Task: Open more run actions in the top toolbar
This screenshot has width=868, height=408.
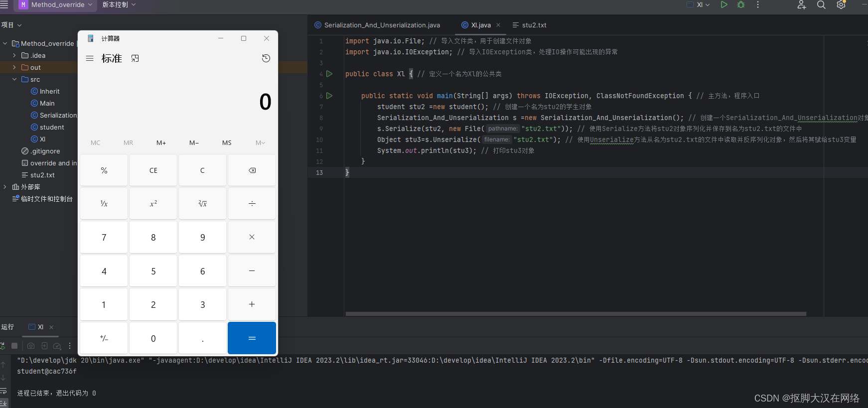Action: tap(758, 4)
